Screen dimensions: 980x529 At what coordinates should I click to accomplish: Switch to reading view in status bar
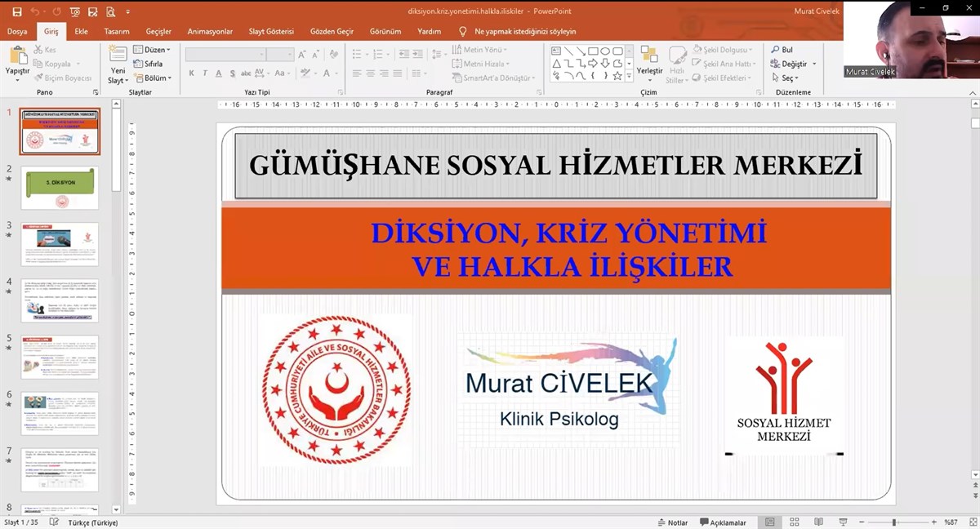tap(818, 522)
